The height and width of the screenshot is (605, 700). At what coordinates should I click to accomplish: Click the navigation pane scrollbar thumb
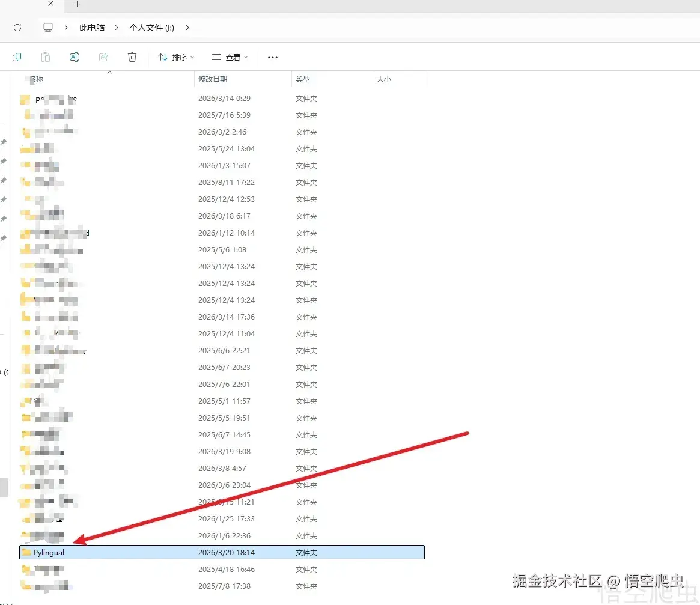pyautogui.click(x=4, y=488)
